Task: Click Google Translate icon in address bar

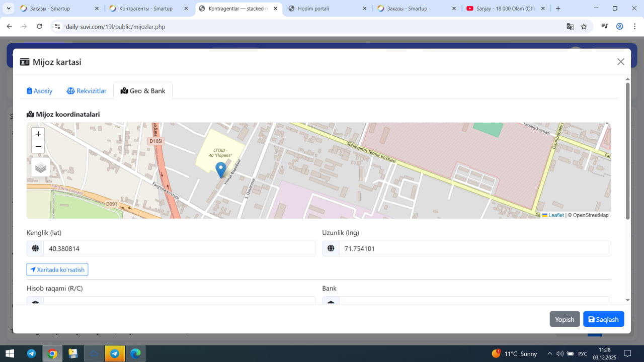Action: 570,27
